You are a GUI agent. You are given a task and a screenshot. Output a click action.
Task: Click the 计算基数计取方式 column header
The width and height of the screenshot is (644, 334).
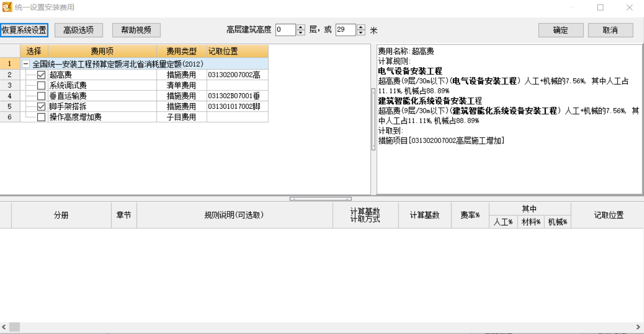click(365, 215)
